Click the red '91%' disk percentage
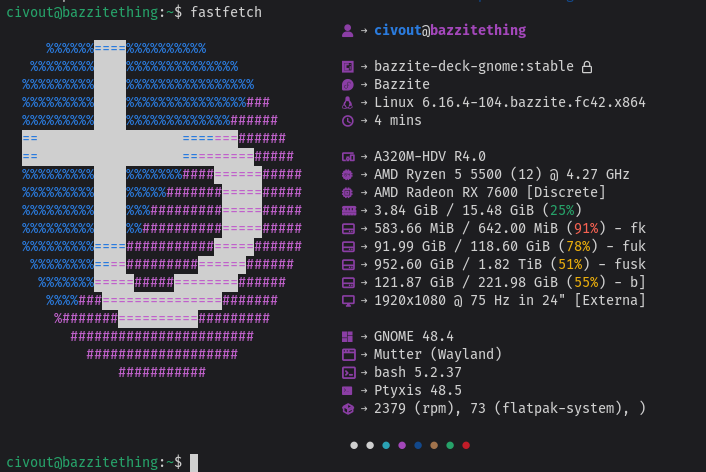This screenshot has height=472, width=706. coord(586,228)
